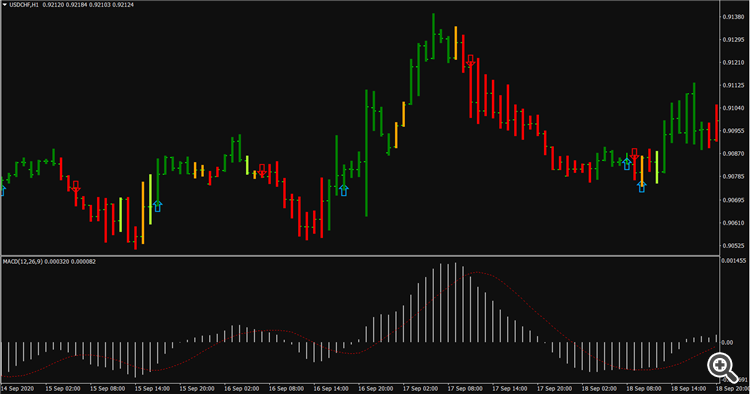
Task: Click the 17 Sep 08:00 time label
Action: click(465, 389)
